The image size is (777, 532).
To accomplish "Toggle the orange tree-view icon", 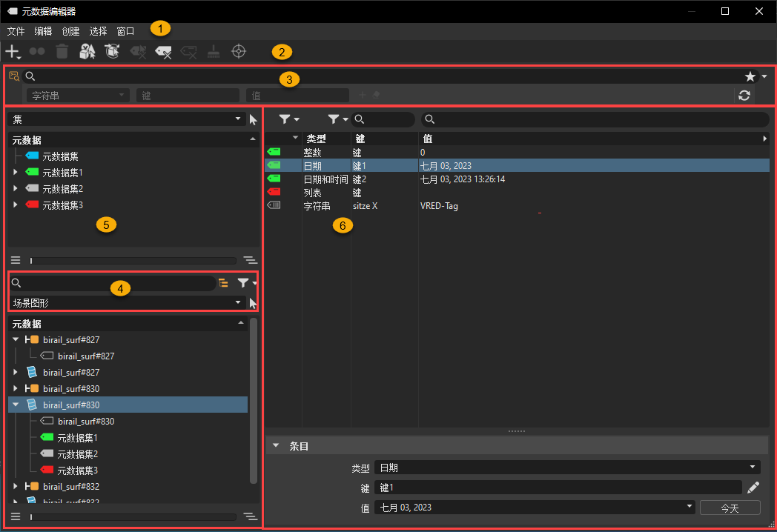I will [x=223, y=283].
